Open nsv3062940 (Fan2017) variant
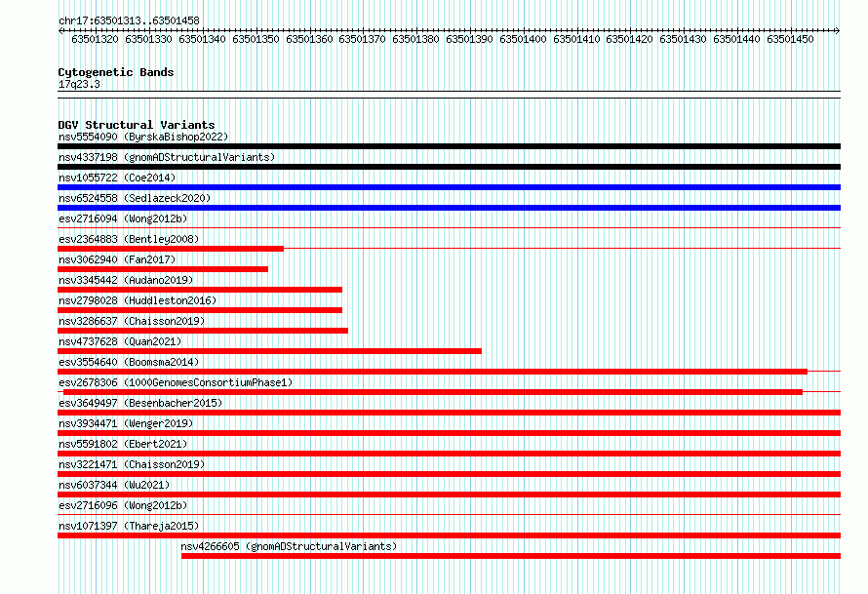 (117, 259)
